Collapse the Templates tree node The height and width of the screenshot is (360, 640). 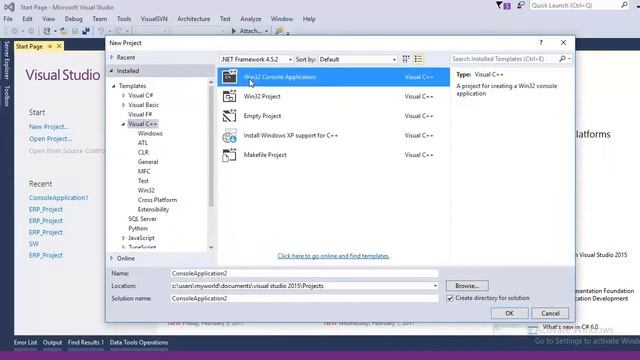click(x=114, y=86)
